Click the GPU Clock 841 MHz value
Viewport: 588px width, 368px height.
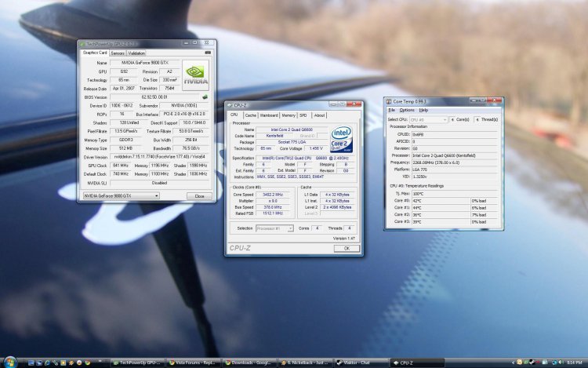(121, 166)
